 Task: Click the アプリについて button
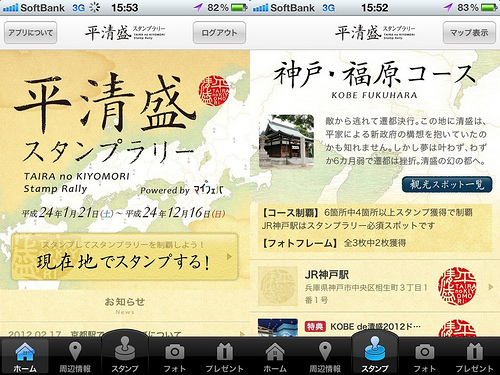(31, 33)
